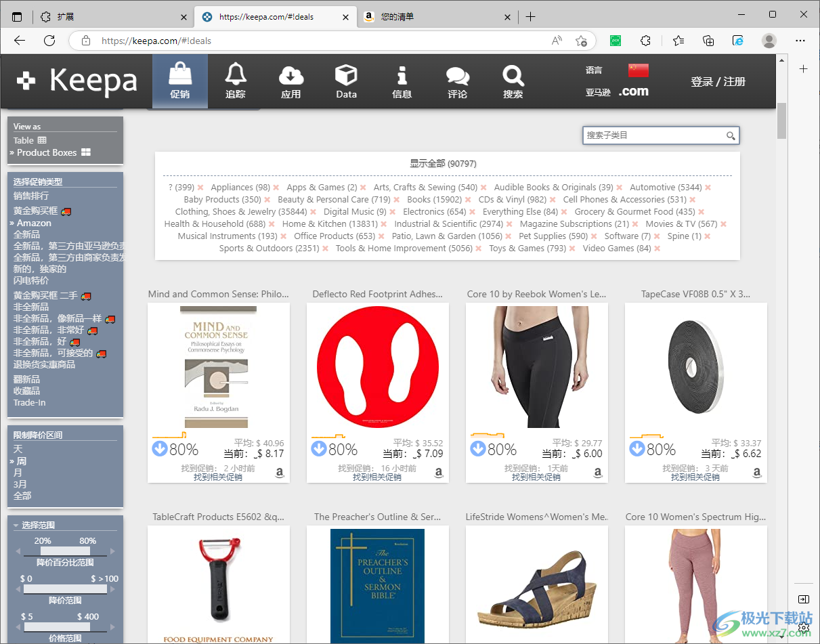Open the favorites list
The height and width of the screenshot is (644, 820).
point(678,41)
